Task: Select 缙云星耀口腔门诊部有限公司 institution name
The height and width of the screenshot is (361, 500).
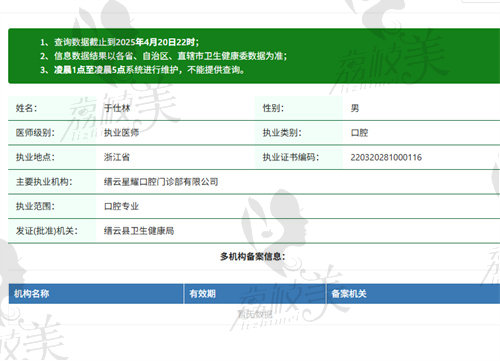Action: coord(161,182)
